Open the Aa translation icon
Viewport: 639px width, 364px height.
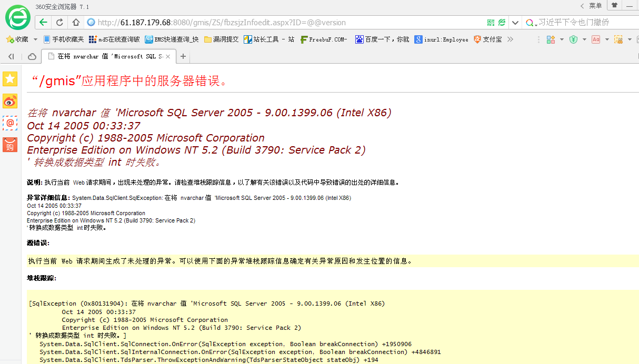coord(596,39)
